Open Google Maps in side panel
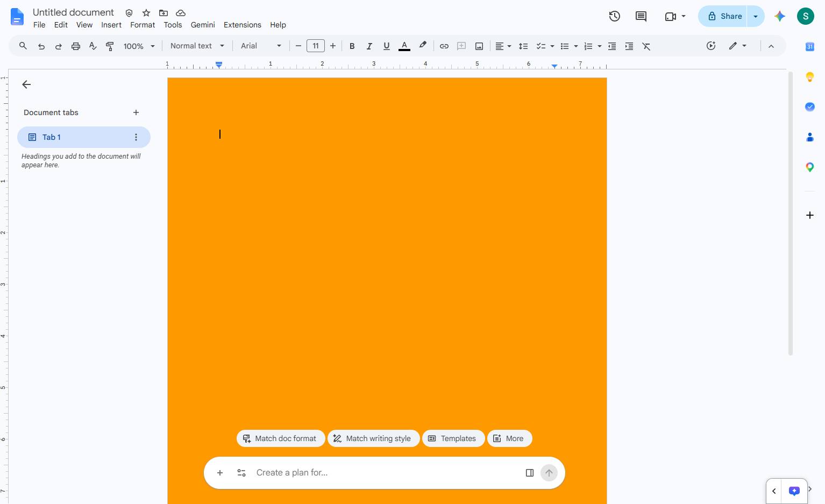Screen dimensions: 825x504 click(x=810, y=167)
